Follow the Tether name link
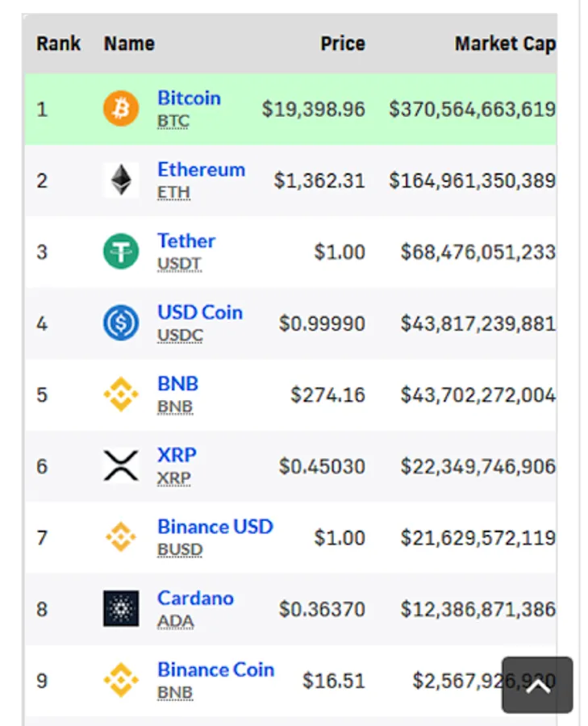This screenshot has height=726, width=588. (186, 241)
